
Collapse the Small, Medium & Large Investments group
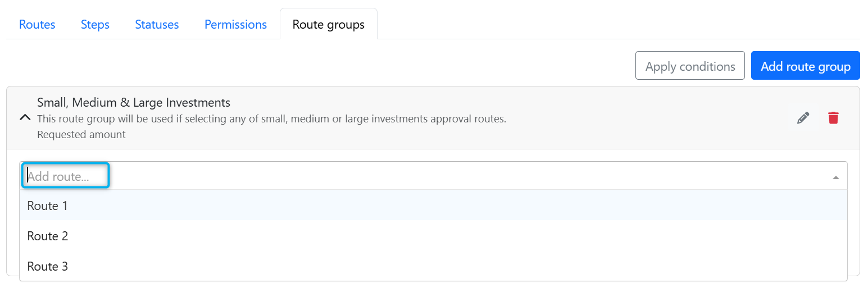25,118
